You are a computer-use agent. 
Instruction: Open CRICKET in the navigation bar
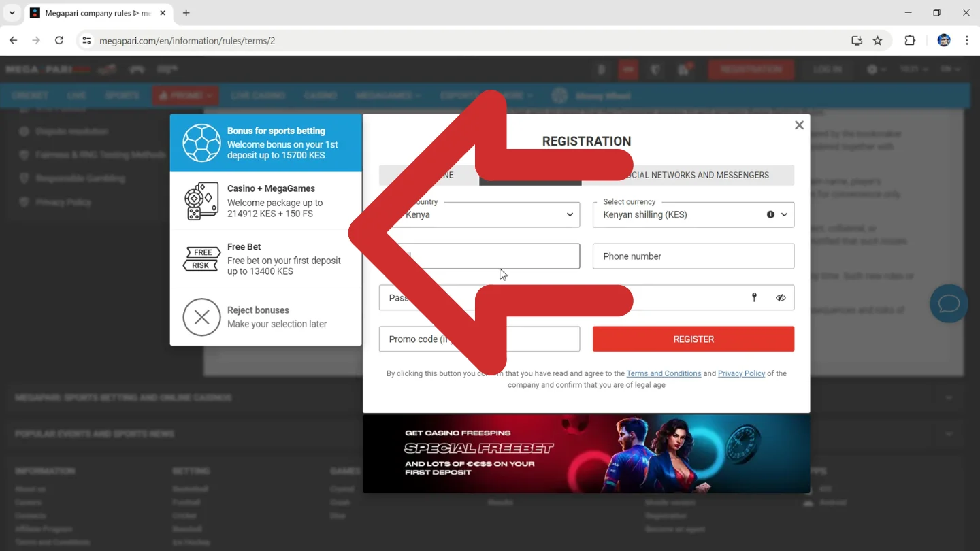[x=30, y=96]
